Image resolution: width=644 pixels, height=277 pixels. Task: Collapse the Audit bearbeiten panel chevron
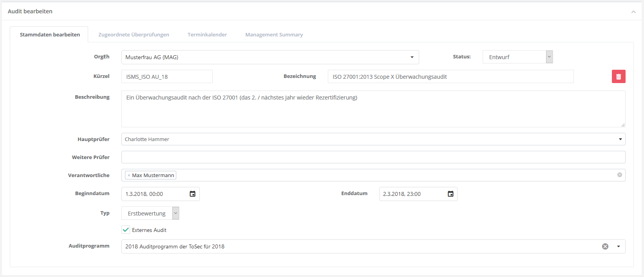coord(633,12)
